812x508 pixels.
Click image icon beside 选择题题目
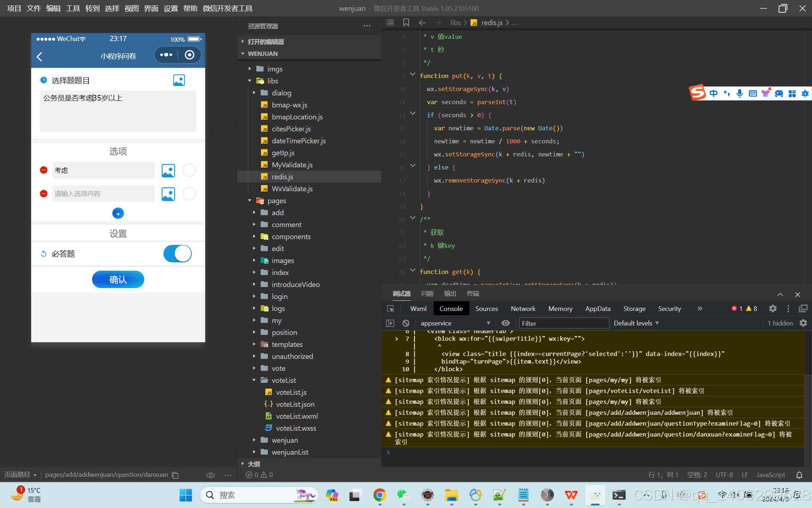(179, 80)
